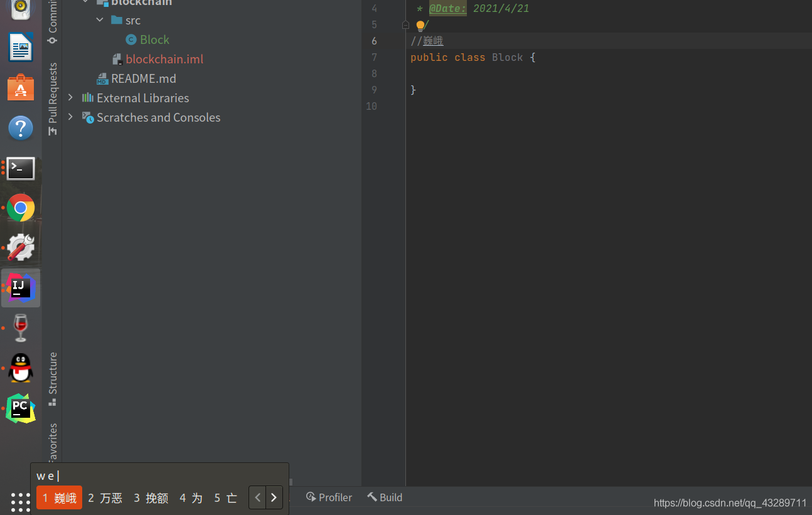Open the Profiler tool window
812x515 pixels.
[x=328, y=497]
